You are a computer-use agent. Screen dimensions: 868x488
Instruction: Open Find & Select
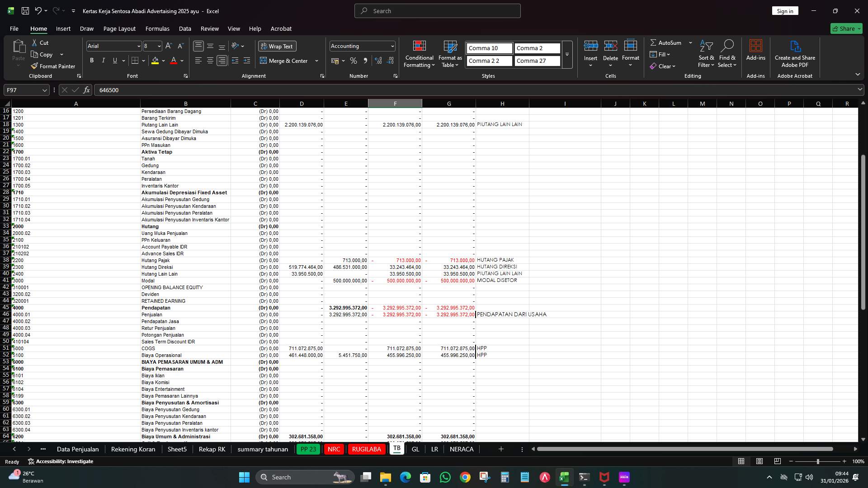pyautogui.click(x=727, y=54)
